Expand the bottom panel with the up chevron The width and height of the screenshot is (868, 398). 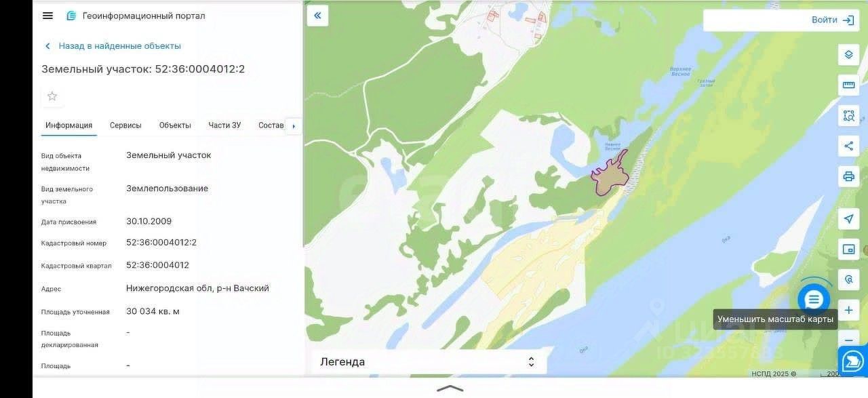[x=450, y=389]
